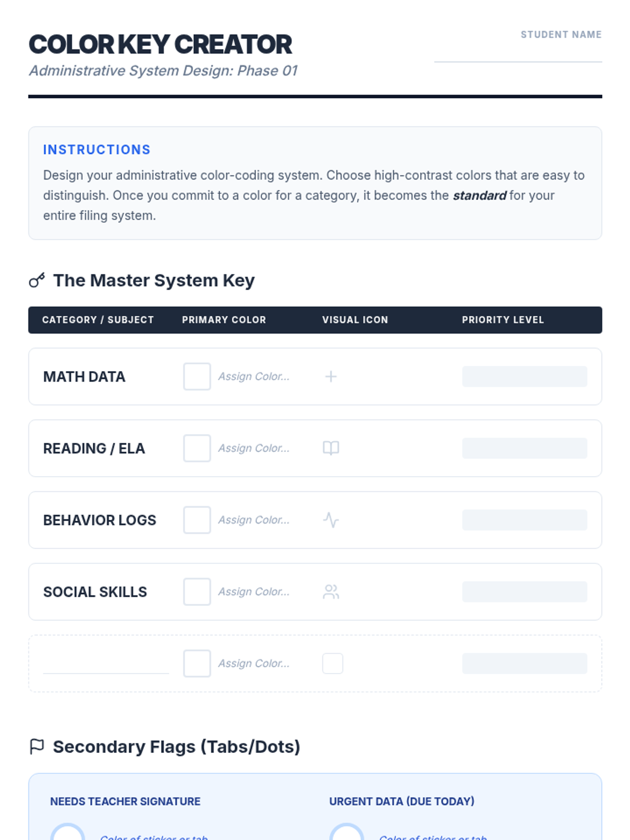Click the key icon beside Master System Key
Viewport: 630px width, 840px height.
[37, 280]
